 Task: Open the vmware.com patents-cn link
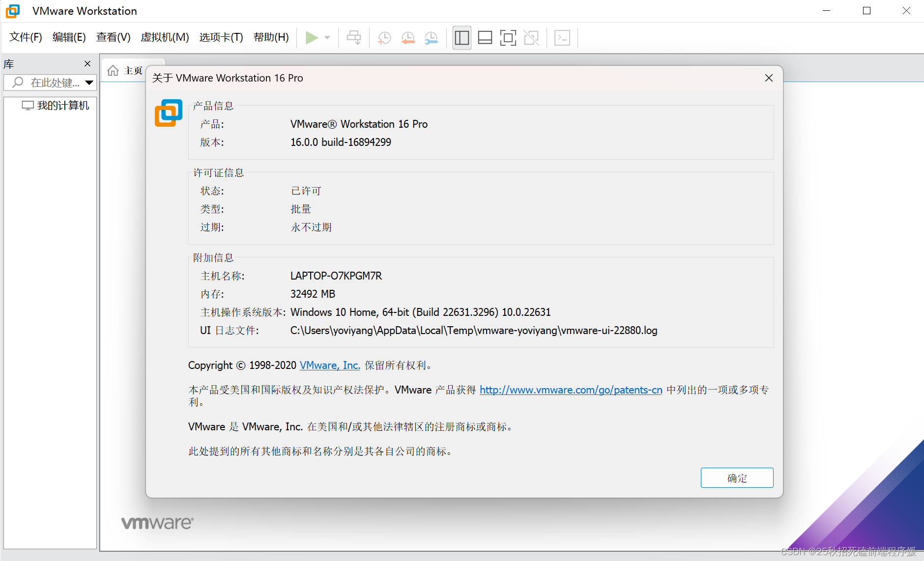pyautogui.click(x=571, y=390)
